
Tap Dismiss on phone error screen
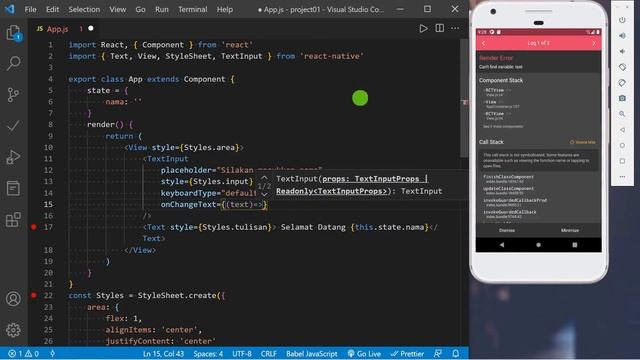coord(507,230)
